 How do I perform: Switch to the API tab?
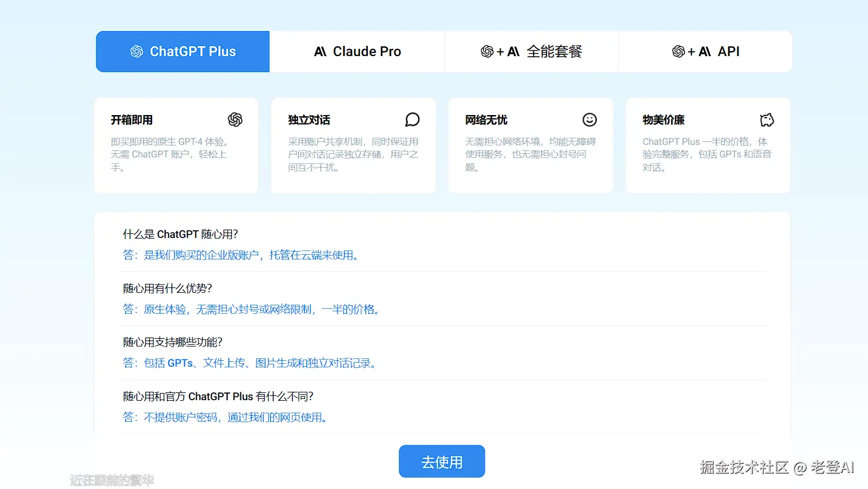click(705, 51)
